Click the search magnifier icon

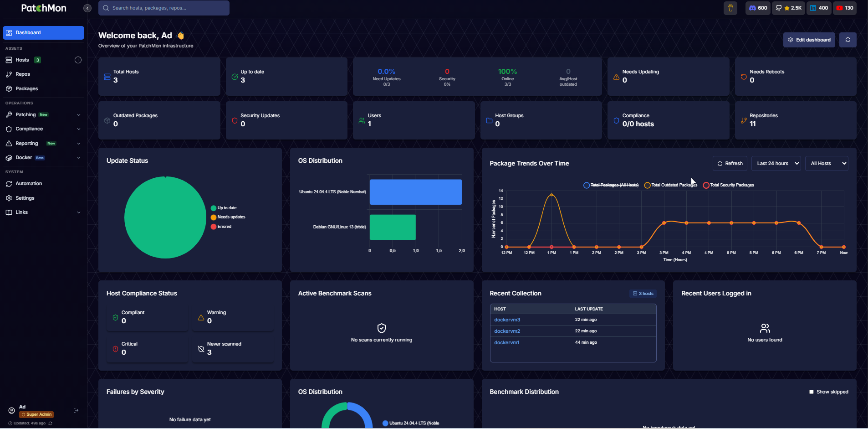coord(106,8)
